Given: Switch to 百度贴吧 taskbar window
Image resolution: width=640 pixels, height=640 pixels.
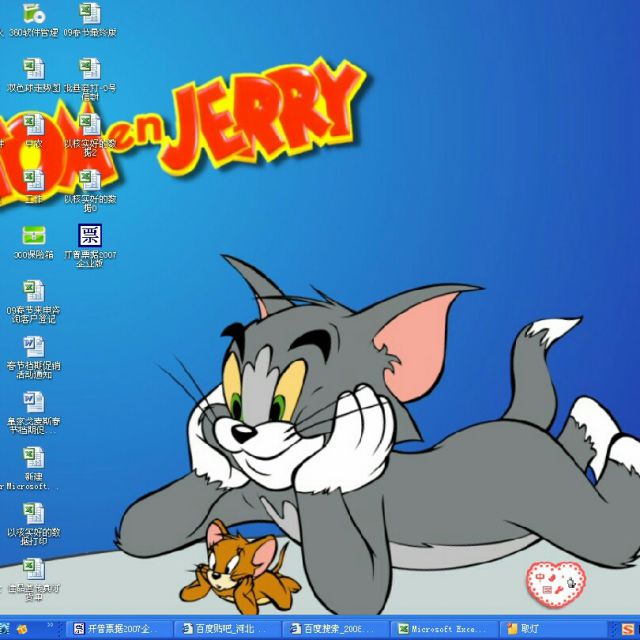Looking at the screenshot, I should pyautogui.click(x=226, y=629).
